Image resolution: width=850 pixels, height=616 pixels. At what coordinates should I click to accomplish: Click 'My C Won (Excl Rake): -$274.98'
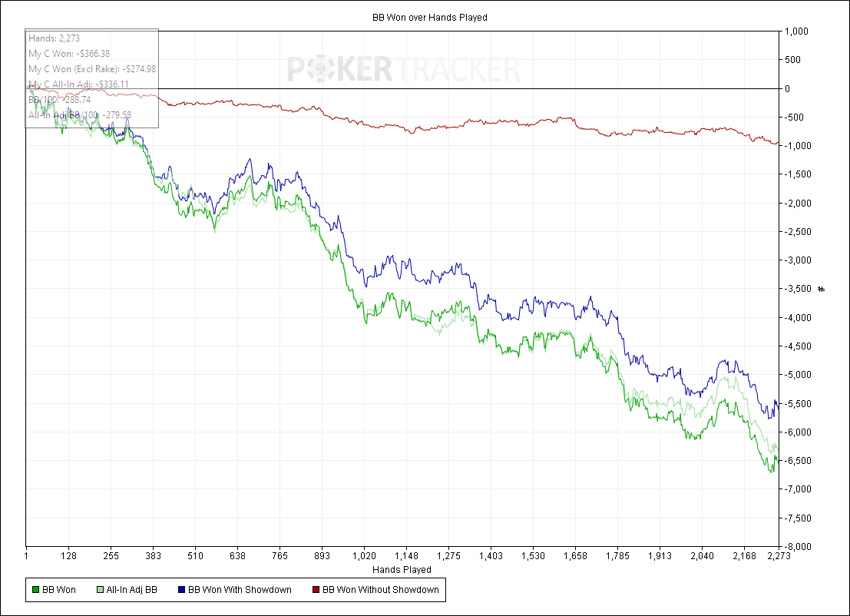click(x=92, y=69)
